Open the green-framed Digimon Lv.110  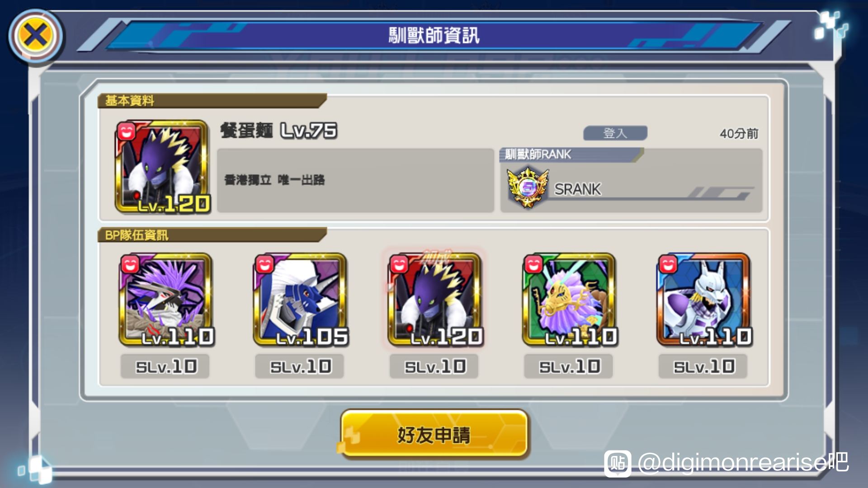tap(570, 300)
